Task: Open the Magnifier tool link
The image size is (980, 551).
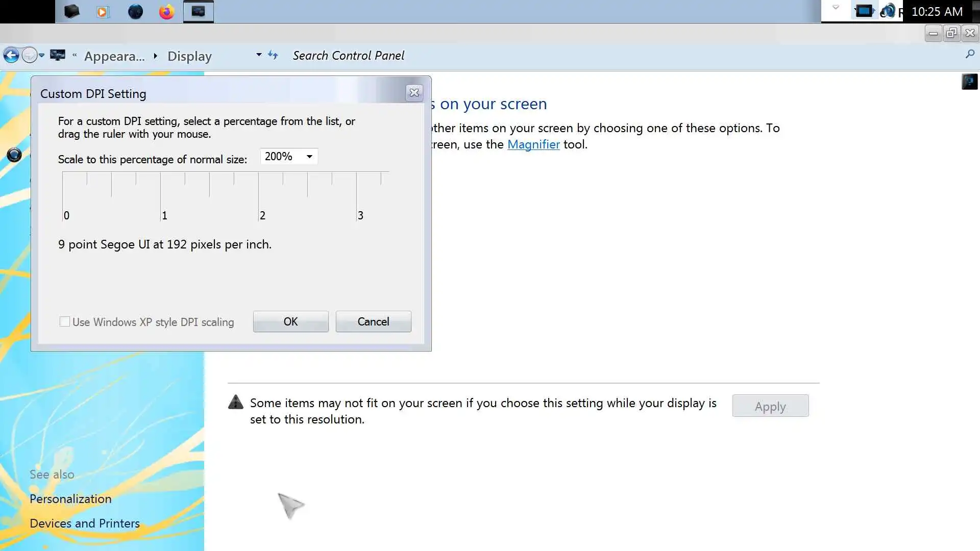Action: pos(533,144)
